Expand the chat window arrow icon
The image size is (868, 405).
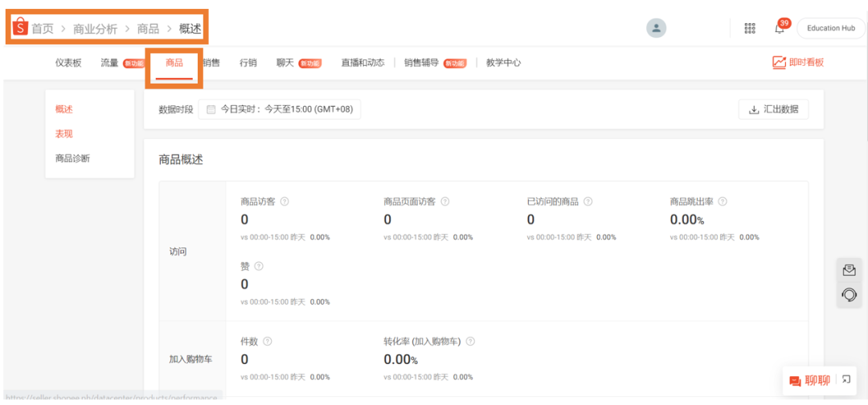845,379
